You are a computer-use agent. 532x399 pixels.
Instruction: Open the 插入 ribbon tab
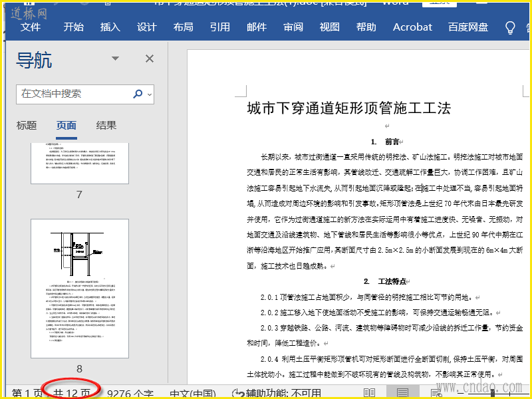(110, 27)
